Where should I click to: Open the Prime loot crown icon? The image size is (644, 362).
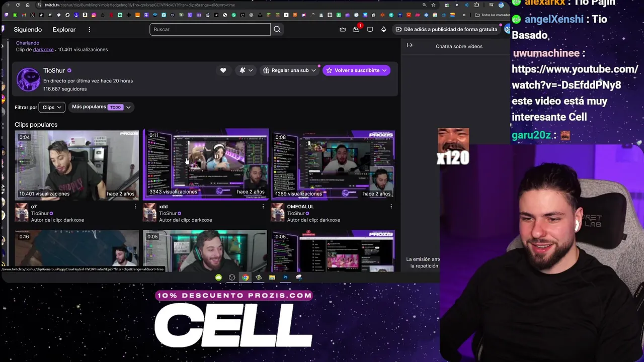click(x=343, y=29)
